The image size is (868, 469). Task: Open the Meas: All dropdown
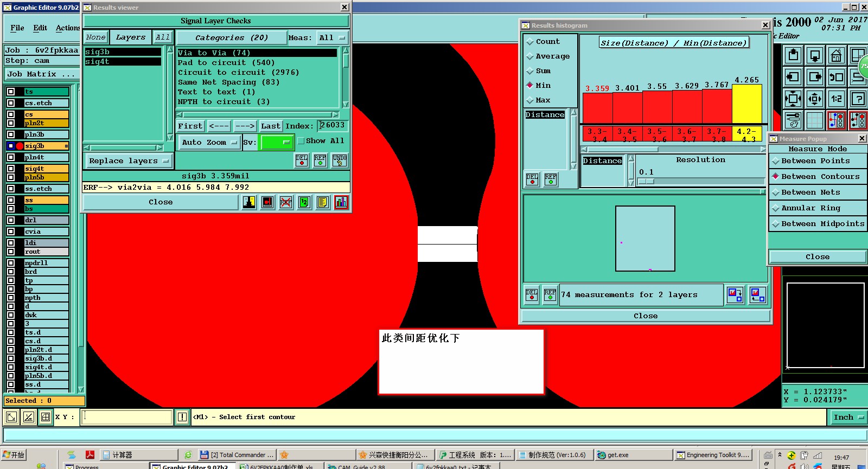click(x=333, y=38)
